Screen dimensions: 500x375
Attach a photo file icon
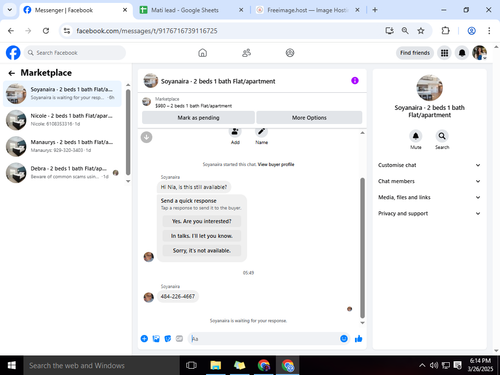[156, 339]
